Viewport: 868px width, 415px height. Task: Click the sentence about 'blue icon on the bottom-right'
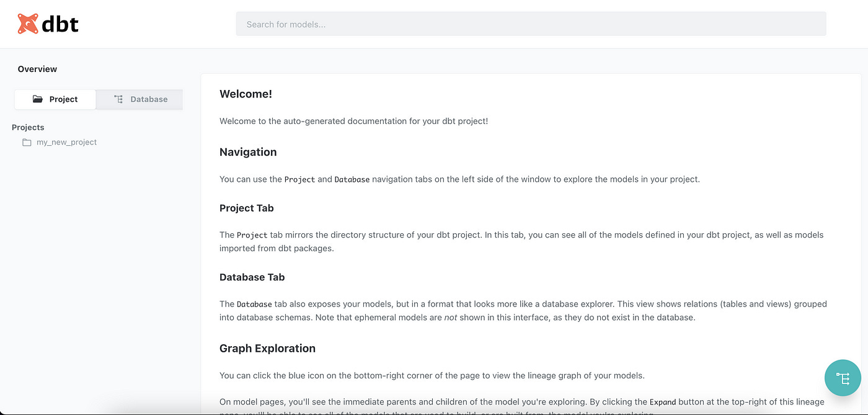point(432,375)
